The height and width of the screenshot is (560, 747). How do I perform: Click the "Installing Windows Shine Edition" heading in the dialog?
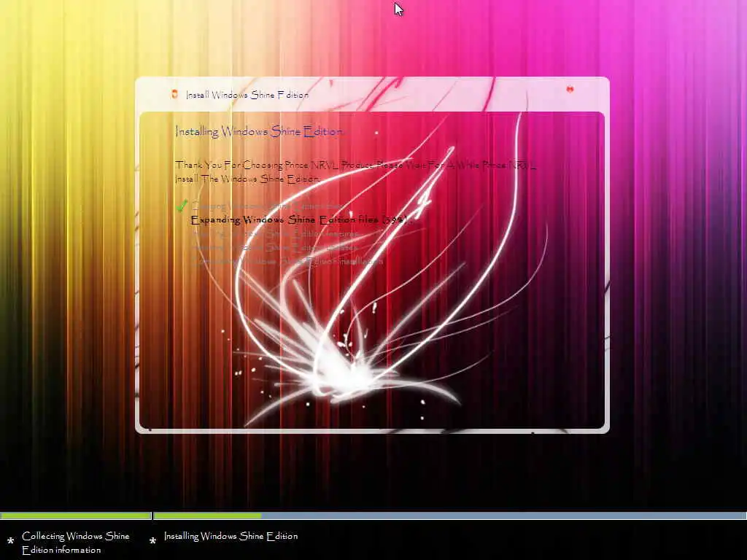[x=259, y=131]
